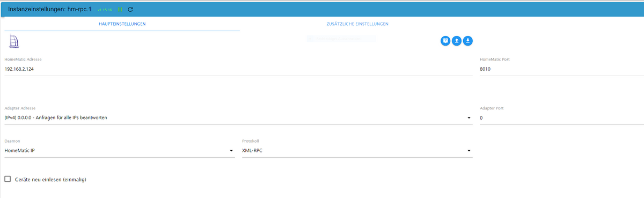Click version text v1.15.16
Image resolution: width=644 pixels, height=198 pixels.
pos(105,10)
